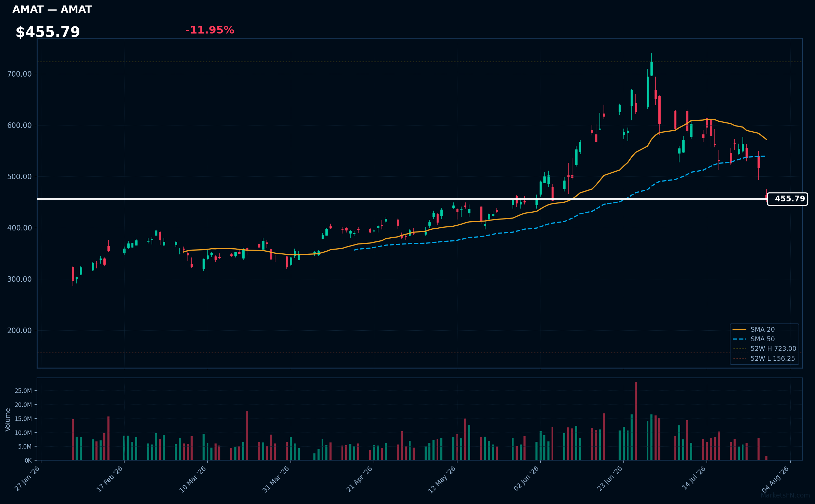This screenshot has width=815, height=504.
Task: Click the 21 Apr '26 date label
Action: point(360,479)
